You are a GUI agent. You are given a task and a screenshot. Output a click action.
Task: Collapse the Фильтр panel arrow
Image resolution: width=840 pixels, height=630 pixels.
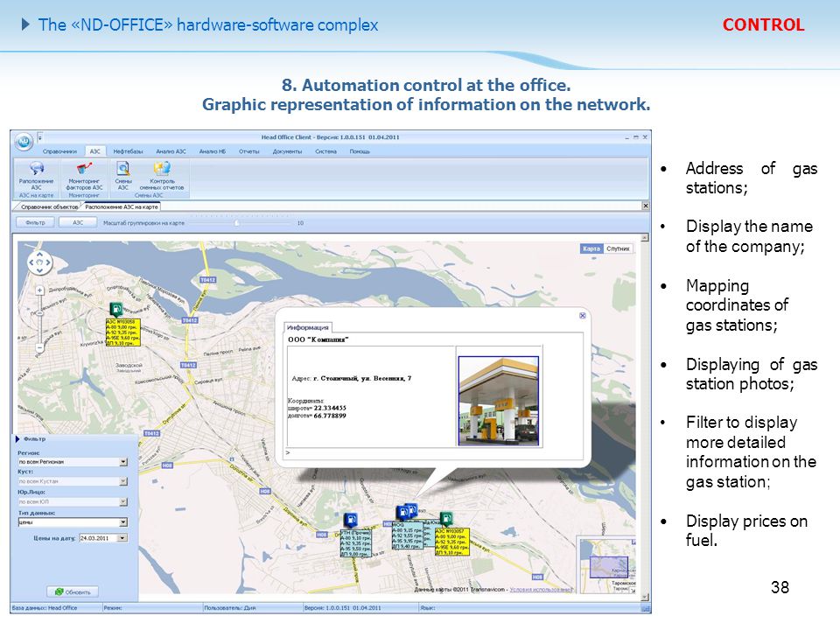pyautogui.click(x=17, y=439)
